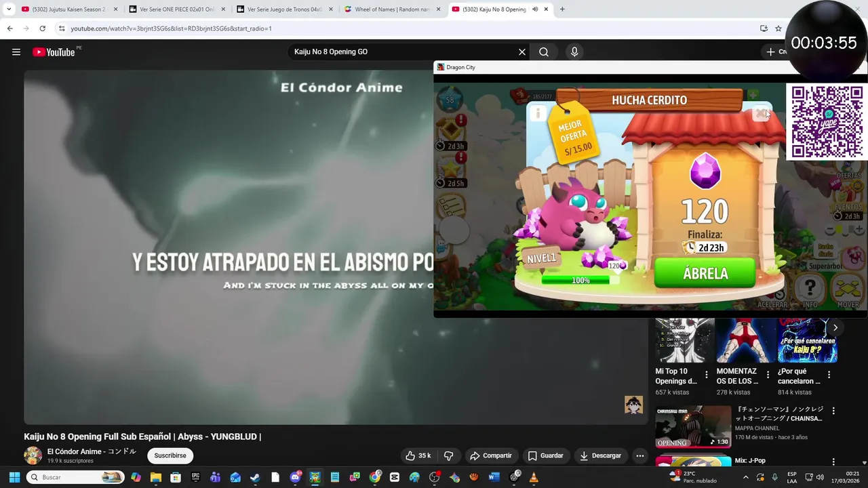
Task: Open options for MOMENTAZOS DE LOS video
Action: click(x=768, y=374)
